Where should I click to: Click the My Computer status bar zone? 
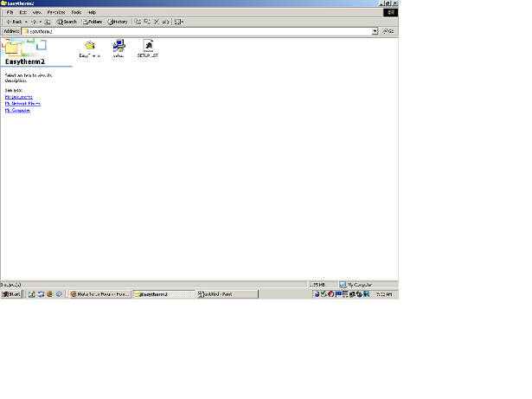(369, 285)
